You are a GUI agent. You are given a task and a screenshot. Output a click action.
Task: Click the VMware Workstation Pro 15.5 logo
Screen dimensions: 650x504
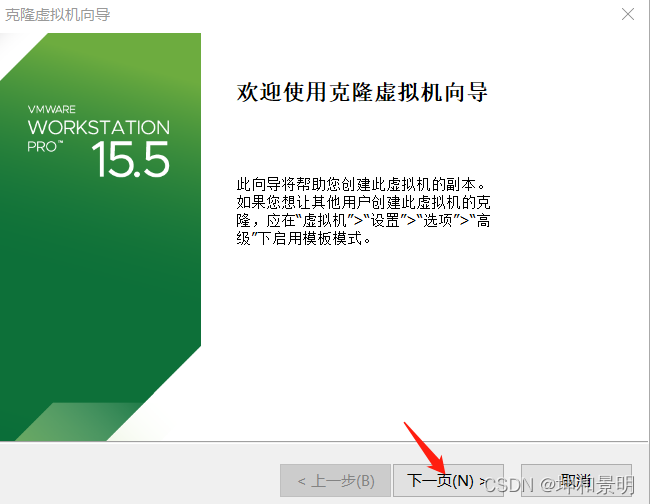[99, 141]
